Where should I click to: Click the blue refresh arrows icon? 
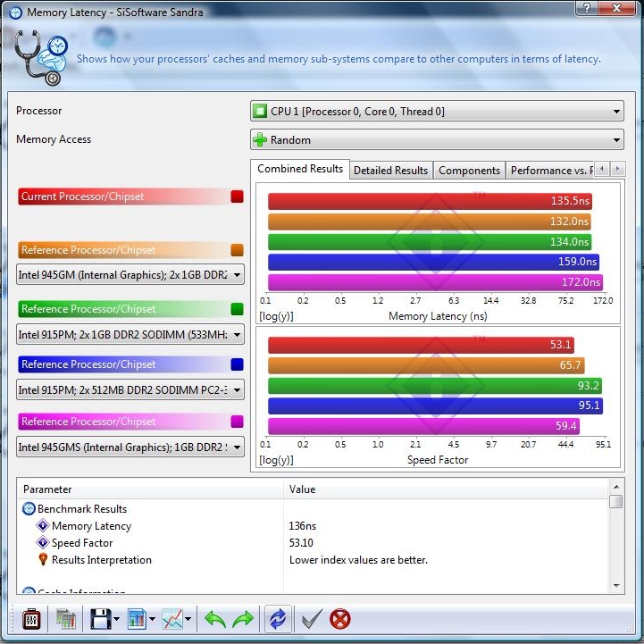[278, 619]
